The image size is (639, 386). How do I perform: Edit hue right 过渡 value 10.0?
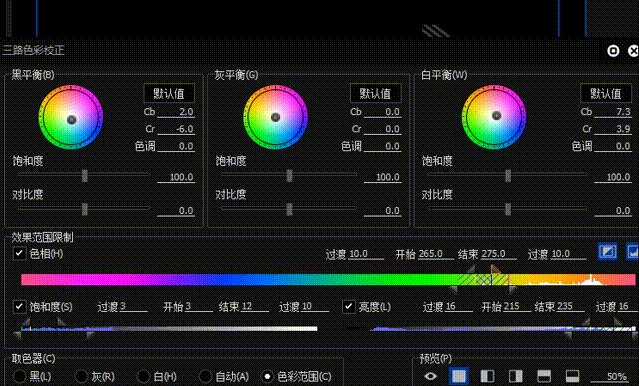(568, 254)
